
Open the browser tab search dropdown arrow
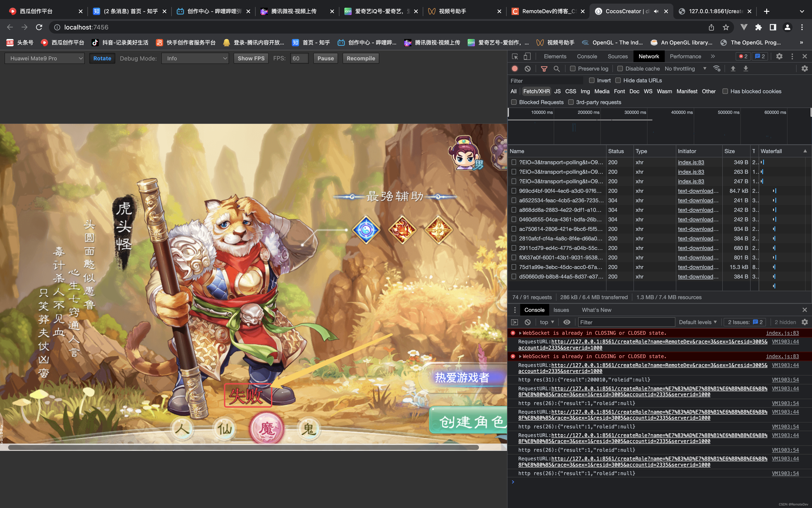(x=802, y=11)
